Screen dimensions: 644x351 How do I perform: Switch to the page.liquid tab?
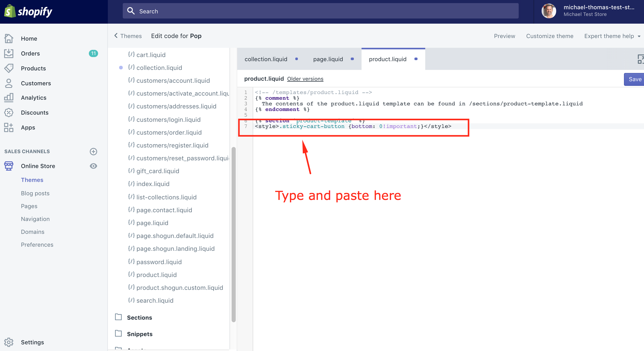[x=328, y=59]
